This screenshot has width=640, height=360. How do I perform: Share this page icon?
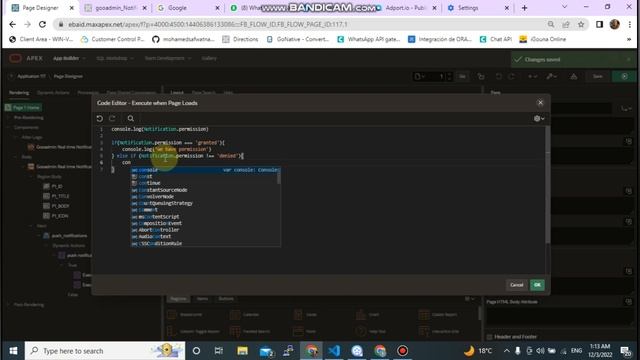tap(566, 24)
